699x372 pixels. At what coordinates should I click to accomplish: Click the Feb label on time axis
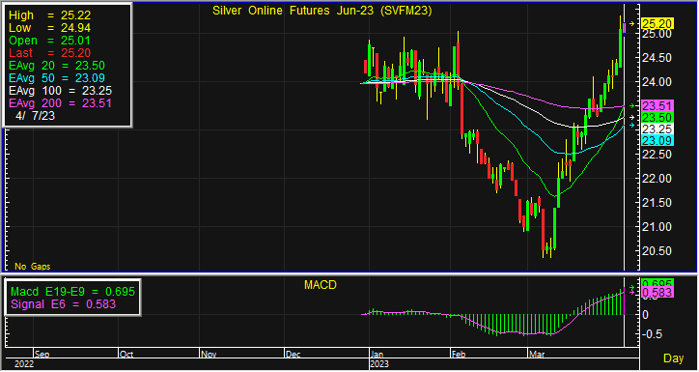coord(459,355)
